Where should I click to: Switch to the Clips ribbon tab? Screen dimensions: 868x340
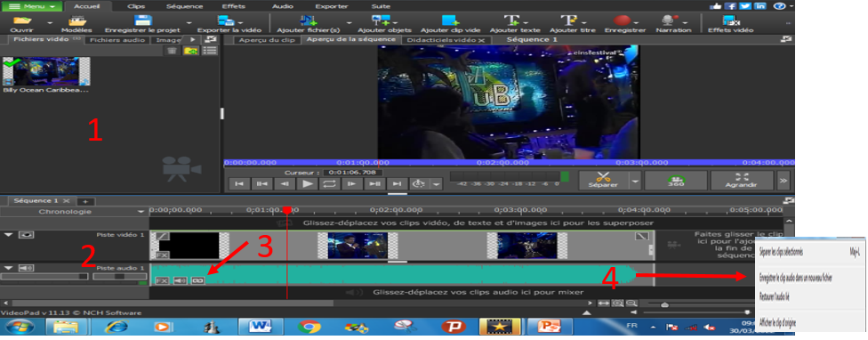[x=136, y=6]
